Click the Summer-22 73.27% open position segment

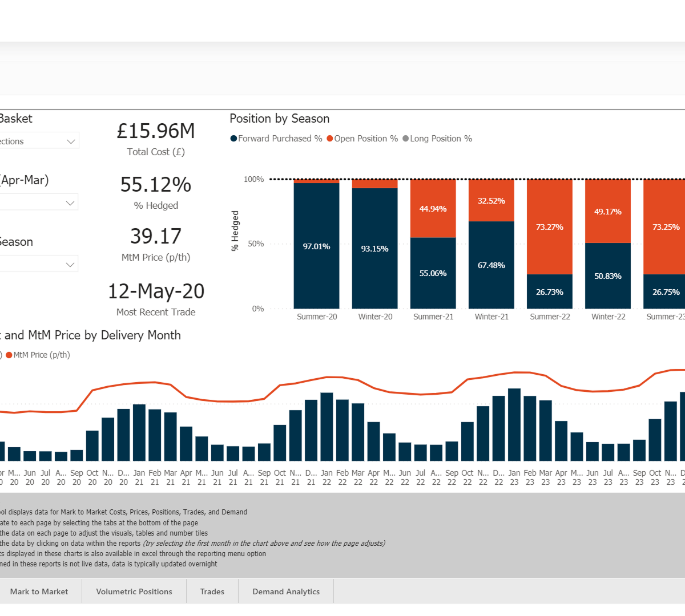click(549, 227)
